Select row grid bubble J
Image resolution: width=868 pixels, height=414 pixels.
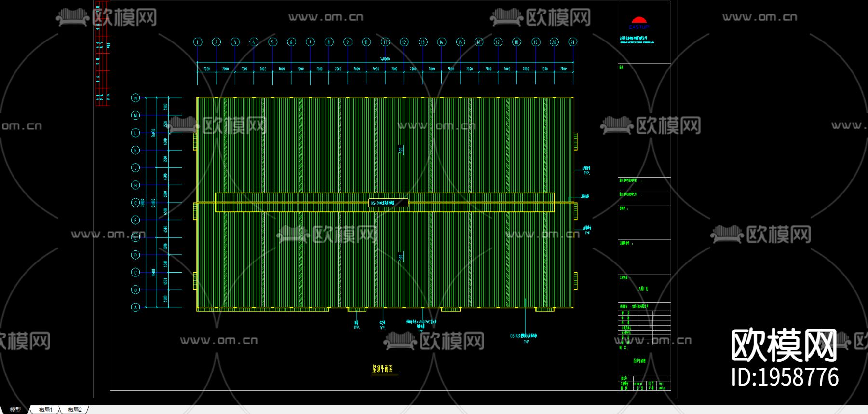click(x=136, y=167)
